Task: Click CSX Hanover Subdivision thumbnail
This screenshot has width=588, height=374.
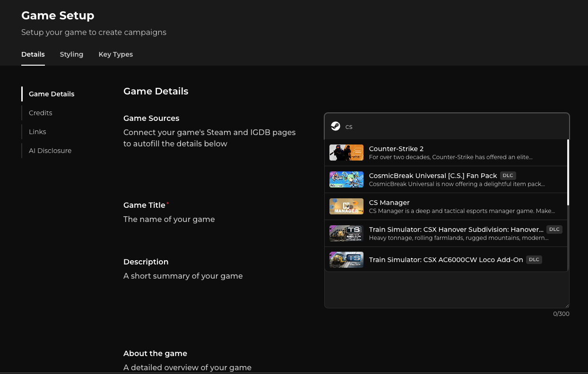Action: [x=346, y=233]
